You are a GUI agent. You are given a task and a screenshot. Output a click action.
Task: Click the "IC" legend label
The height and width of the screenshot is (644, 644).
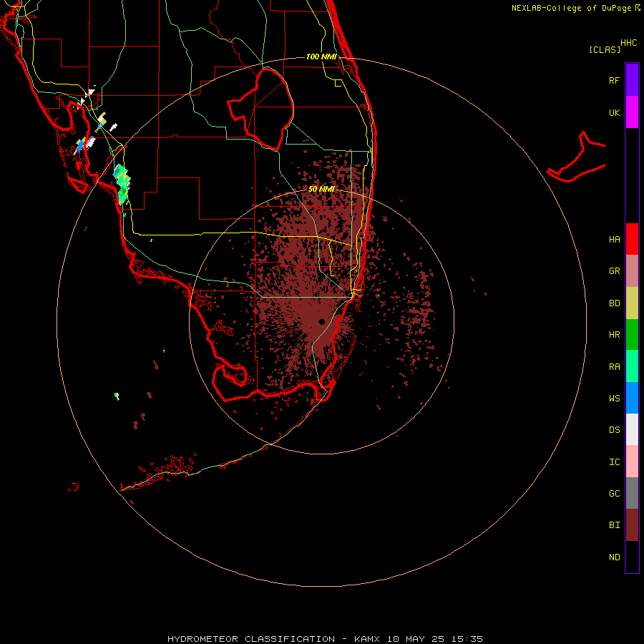tap(614, 462)
